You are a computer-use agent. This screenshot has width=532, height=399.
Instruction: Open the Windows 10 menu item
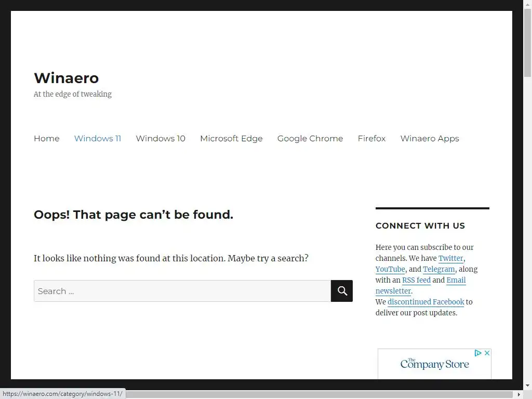coord(161,138)
